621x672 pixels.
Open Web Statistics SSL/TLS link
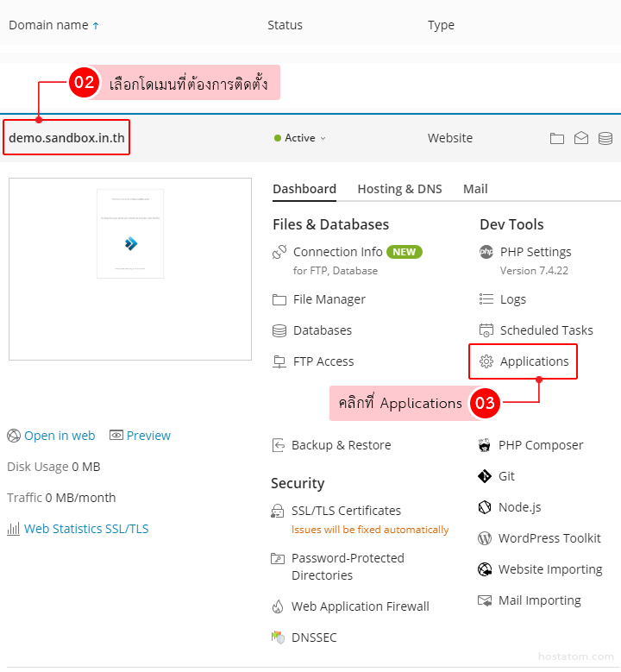click(86, 529)
